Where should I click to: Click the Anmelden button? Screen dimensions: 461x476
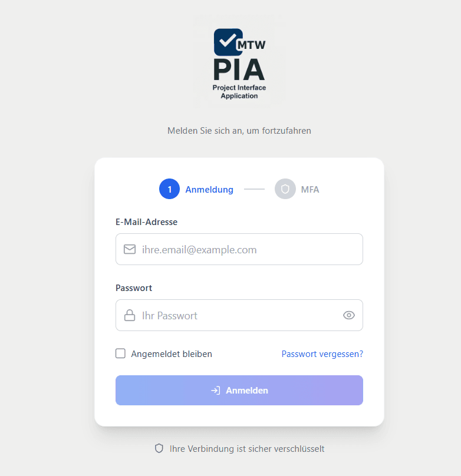coord(239,391)
